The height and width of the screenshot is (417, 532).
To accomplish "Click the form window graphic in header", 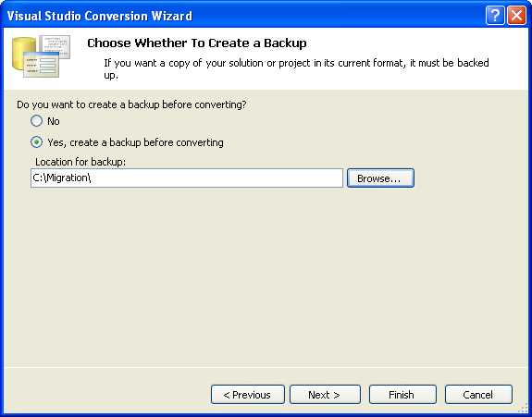I will (x=41, y=65).
